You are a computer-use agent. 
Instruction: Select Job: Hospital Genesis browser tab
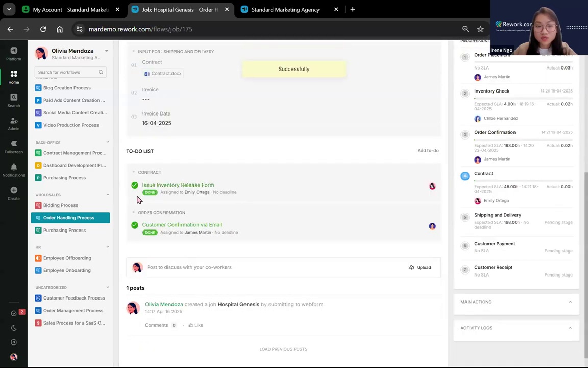coord(180,10)
